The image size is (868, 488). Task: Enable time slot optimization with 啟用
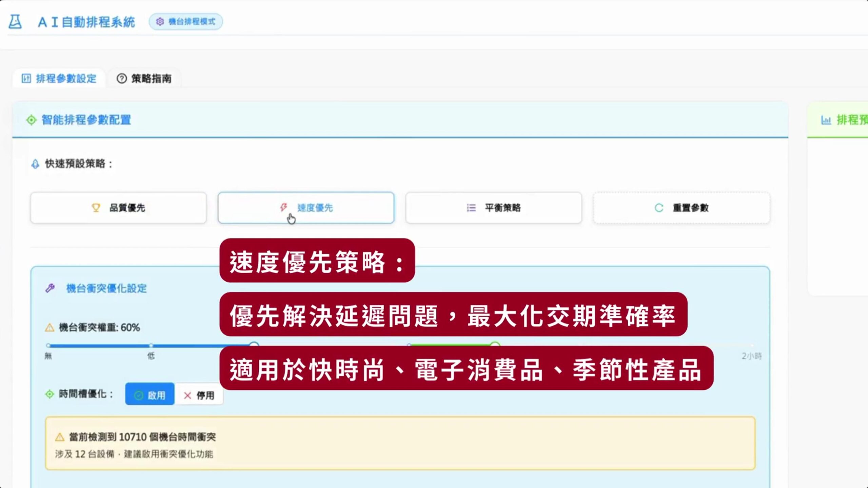tap(150, 394)
